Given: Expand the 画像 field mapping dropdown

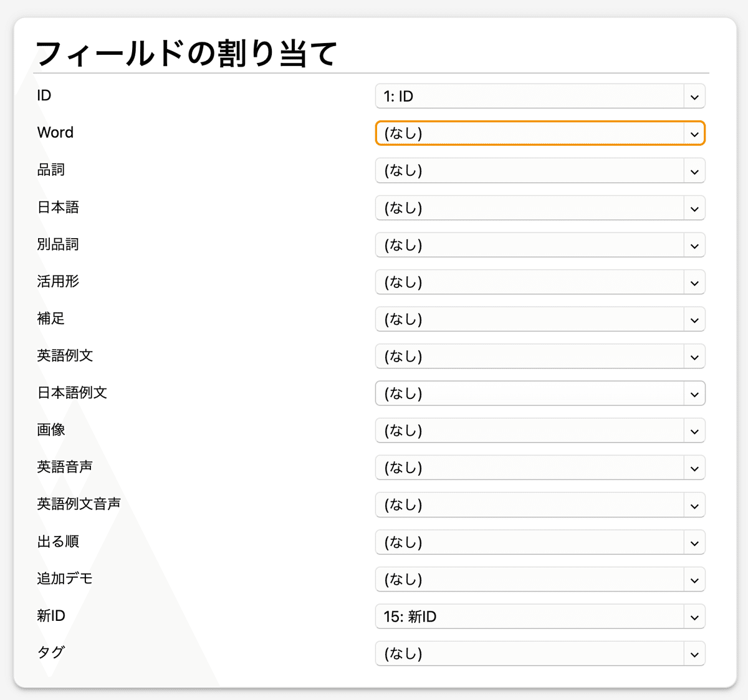Looking at the screenshot, I should (540, 431).
